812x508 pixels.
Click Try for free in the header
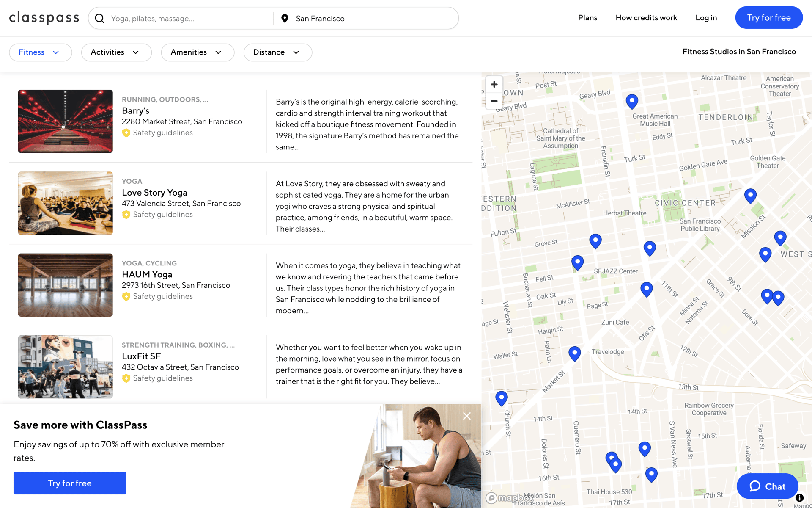(x=769, y=18)
